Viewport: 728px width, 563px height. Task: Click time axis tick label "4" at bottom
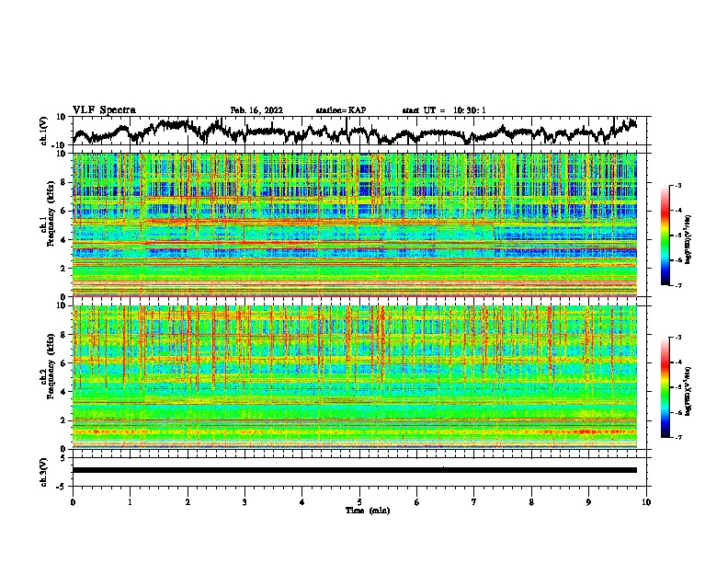coord(302,502)
